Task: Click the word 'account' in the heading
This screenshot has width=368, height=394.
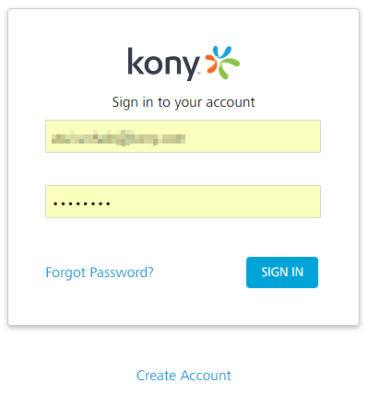Action: pyautogui.click(x=230, y=102)
